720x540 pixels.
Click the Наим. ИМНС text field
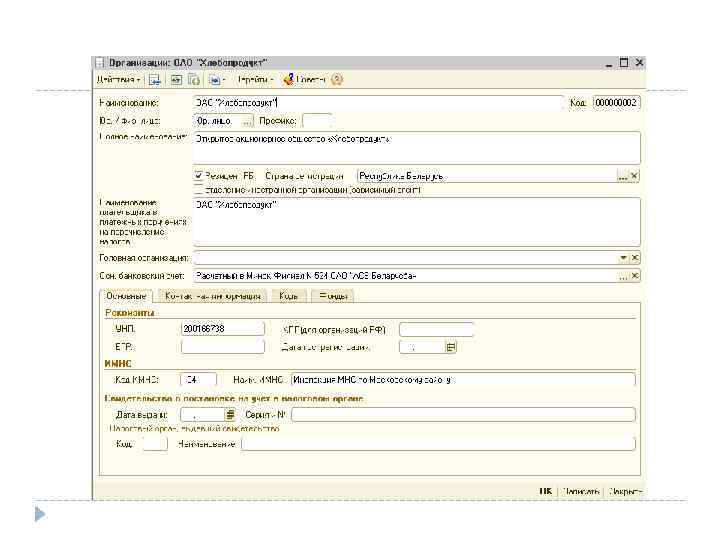[463, 380]
